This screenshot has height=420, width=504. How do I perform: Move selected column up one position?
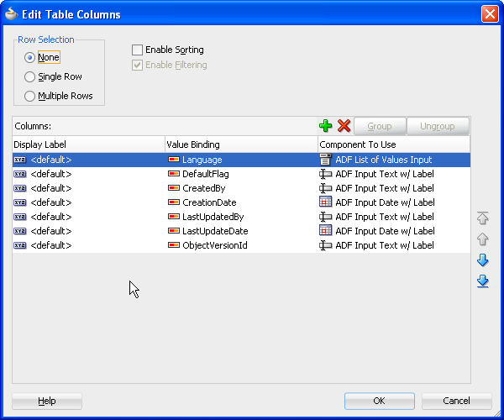482,239
